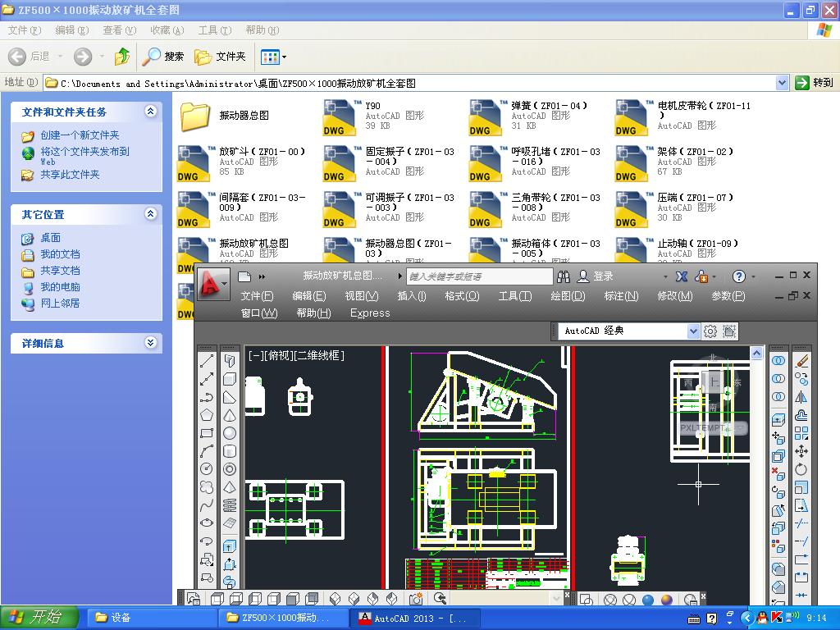Click the 创建一个新文件夹 link

coord(80,135)
